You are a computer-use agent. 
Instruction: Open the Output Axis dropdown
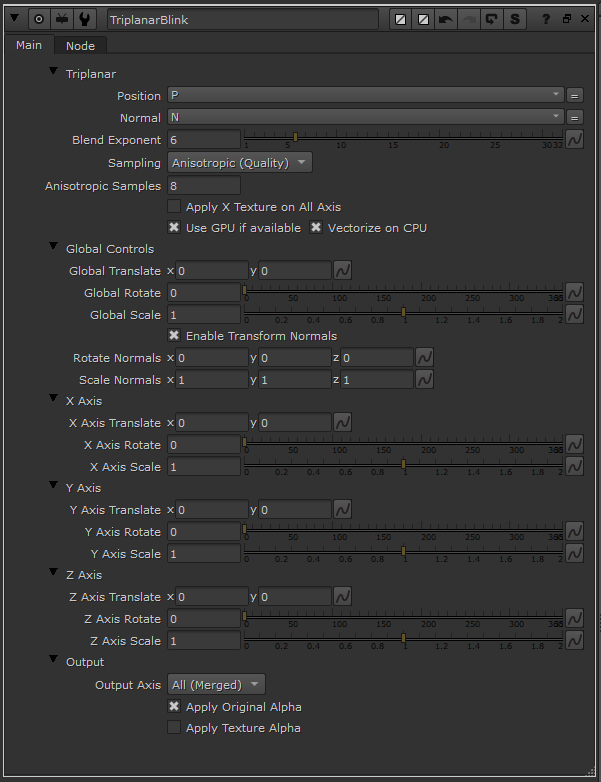pyautogui.click(x=216, y=685)
